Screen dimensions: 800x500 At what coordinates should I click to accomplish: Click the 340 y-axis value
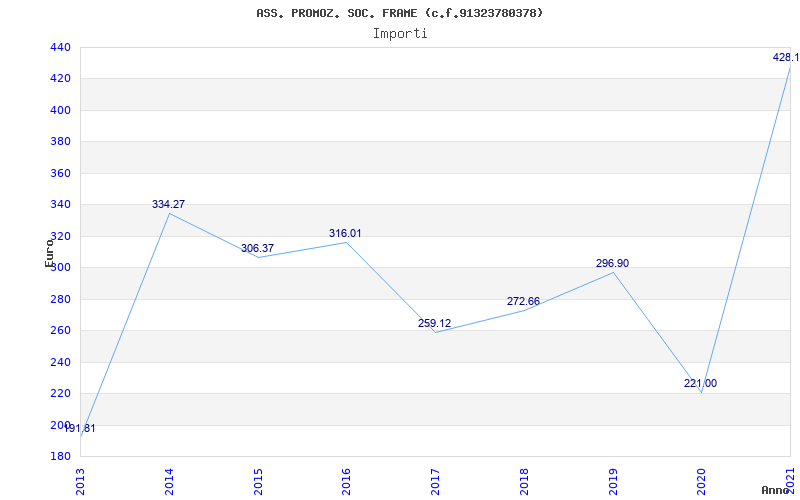[x=60, y=205]
